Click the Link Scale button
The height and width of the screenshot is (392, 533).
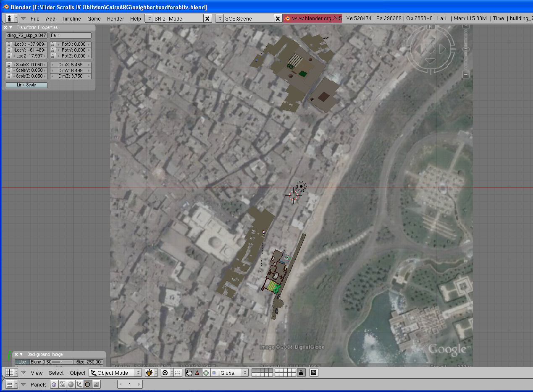point(26,85)
